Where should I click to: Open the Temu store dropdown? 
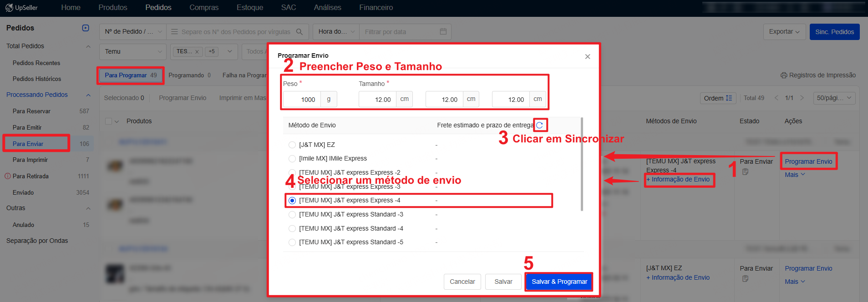(133, 52)
